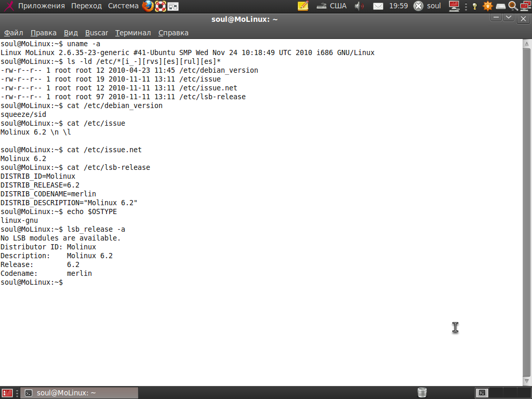The image size is (532, 399).
Task: Click the 'squeeze/sid' output text
Action: (x=23, y=114)
